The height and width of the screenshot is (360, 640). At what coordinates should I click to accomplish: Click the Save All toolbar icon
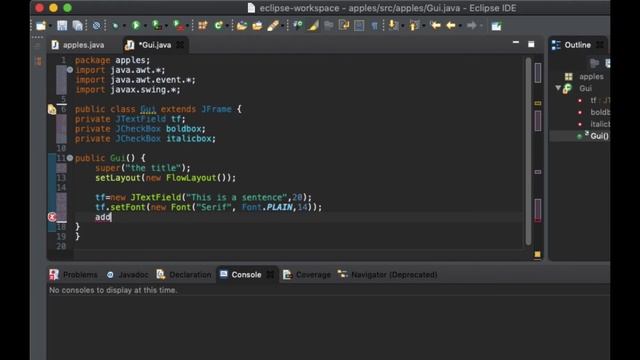[78, 26]
